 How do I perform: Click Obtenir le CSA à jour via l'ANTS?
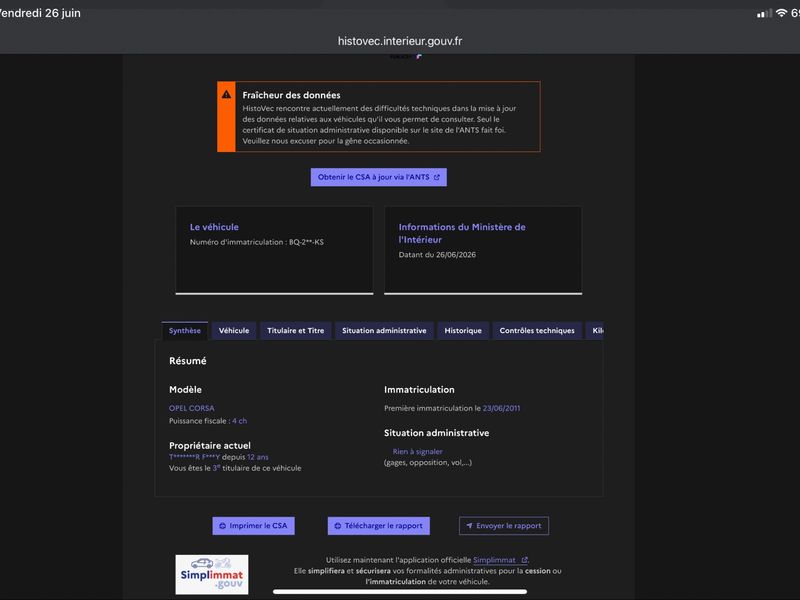379,177
